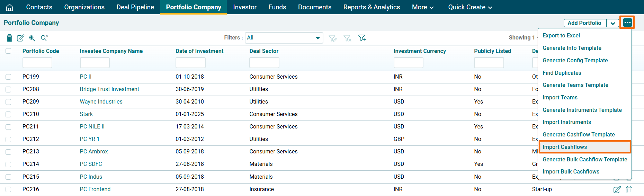644x196 pixels.
Task: Tick the select-all checkbox in table header
Action: pyautogui.click(x=8, y=51)
